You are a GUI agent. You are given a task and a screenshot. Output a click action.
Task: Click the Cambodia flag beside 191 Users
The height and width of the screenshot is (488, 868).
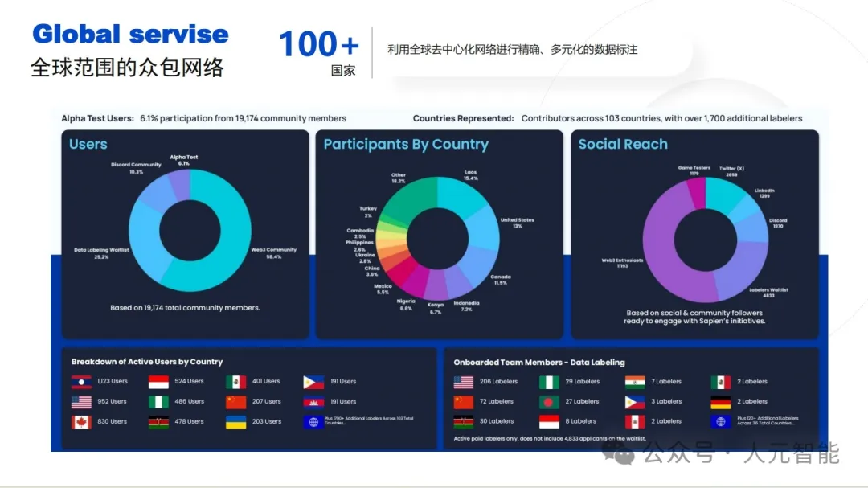[313, 402]
